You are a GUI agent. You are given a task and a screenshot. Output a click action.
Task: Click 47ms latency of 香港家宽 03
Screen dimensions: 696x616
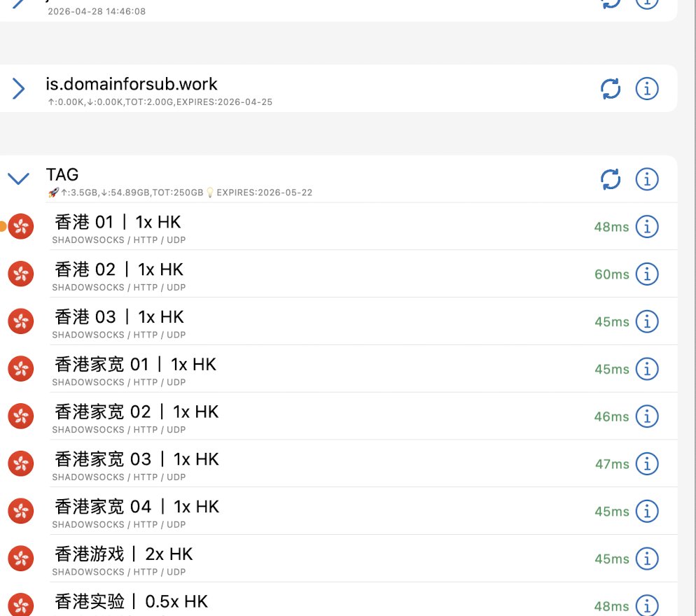point(612,465)
